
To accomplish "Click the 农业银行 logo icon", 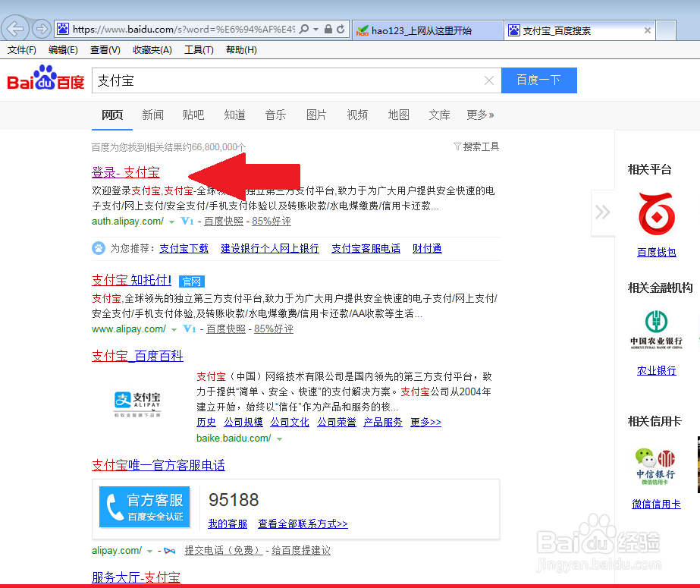I will (656, 329).
